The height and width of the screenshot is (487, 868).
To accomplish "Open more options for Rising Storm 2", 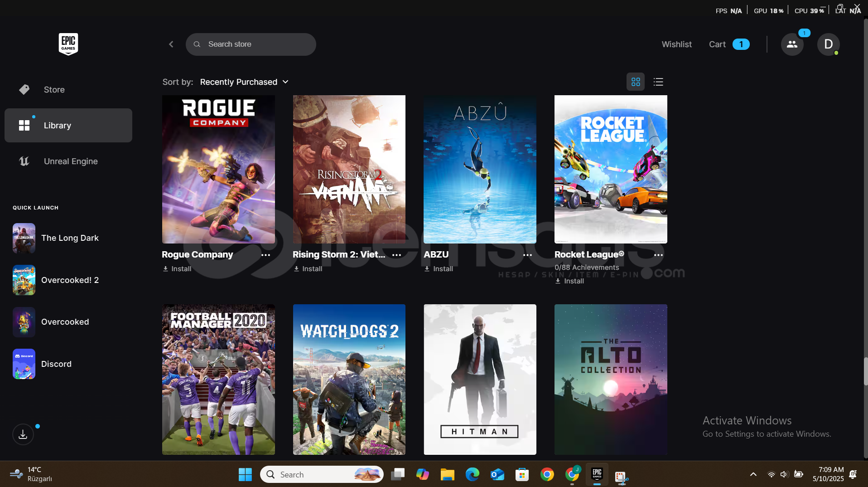I will coord(397,255).
